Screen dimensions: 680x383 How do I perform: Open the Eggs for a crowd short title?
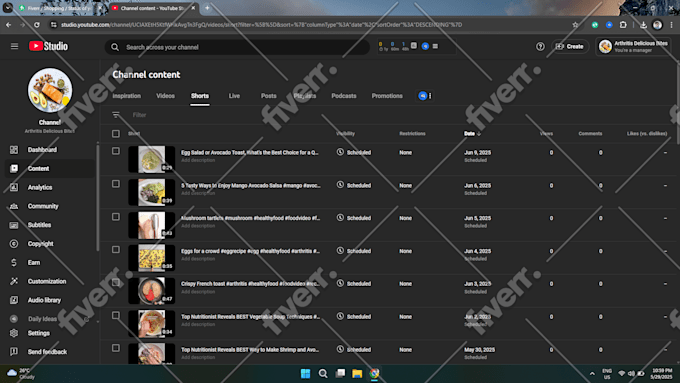coord(250,251)
